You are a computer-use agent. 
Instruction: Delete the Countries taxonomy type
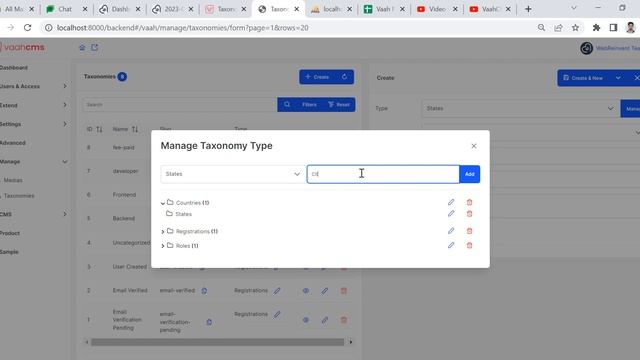[469, 202]
